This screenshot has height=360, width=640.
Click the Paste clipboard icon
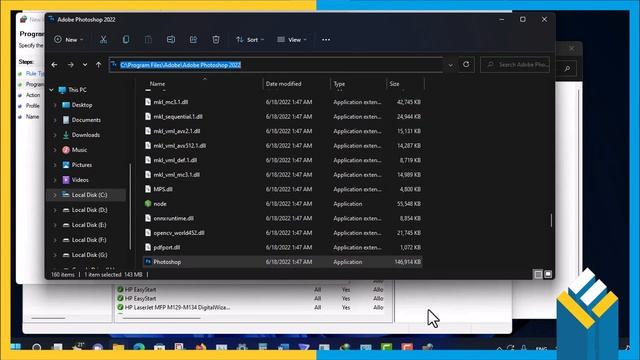(148, 40)
